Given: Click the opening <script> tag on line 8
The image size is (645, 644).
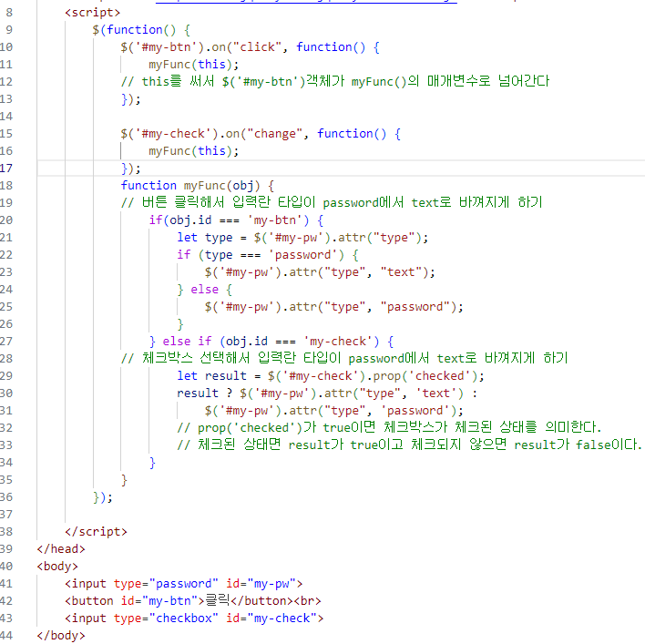Looking at the screenshot, I should pyautogui.click(x=93, y=13).
